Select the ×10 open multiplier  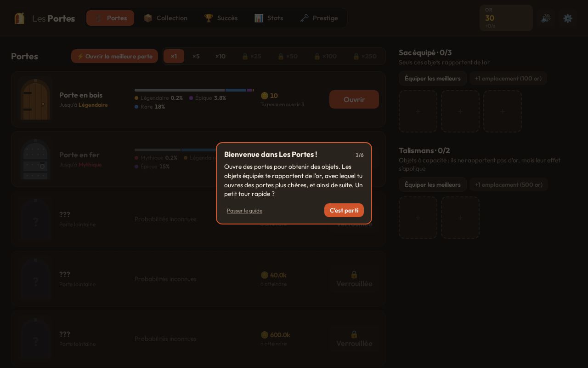tap(220, 56)
